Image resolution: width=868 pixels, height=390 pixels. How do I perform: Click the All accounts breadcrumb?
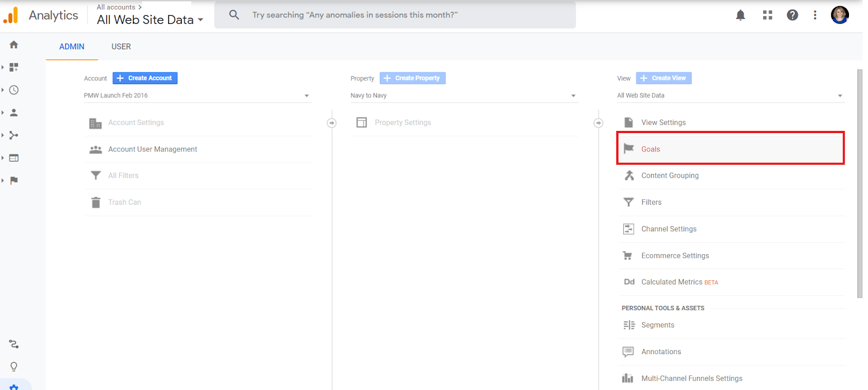[x=116, y=7]
